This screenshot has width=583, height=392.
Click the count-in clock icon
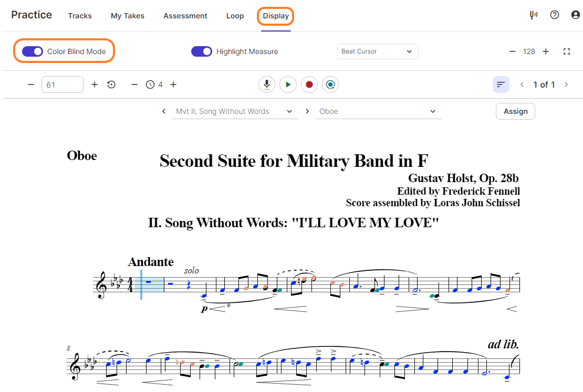click(150, 84)
